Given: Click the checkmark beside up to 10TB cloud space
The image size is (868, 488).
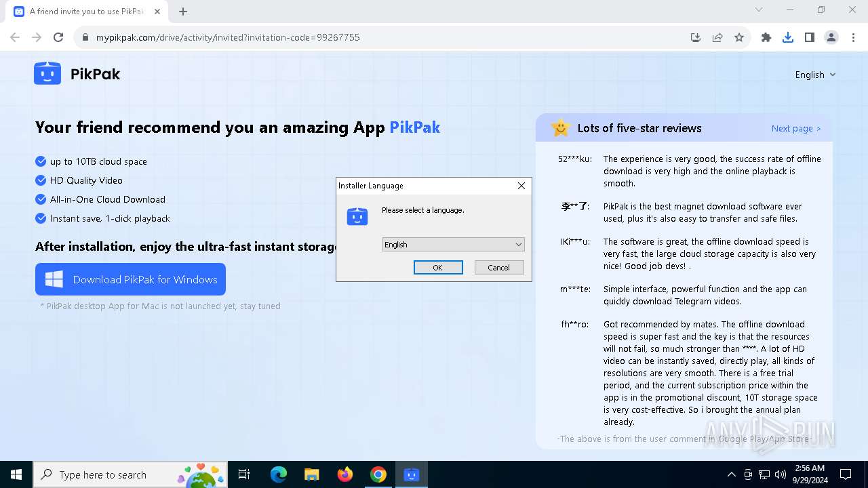Looking at the screenshot, I should [x=41, y=161].
